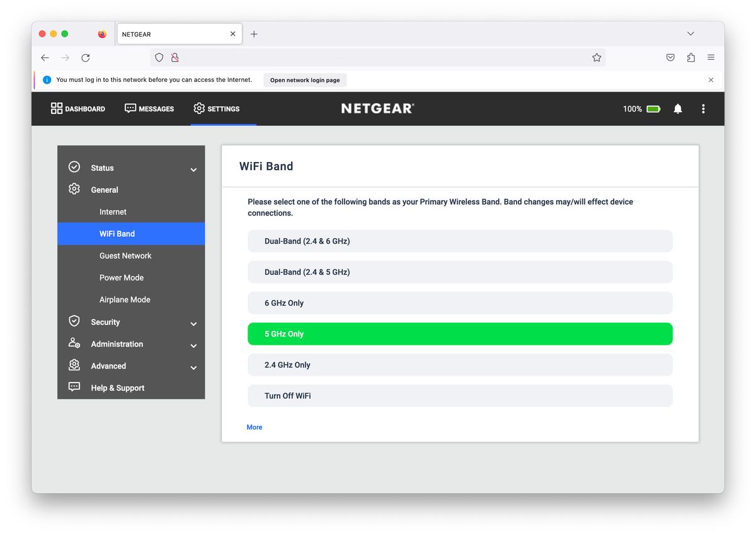Open a new tab with plus icon

pos(254,34)
